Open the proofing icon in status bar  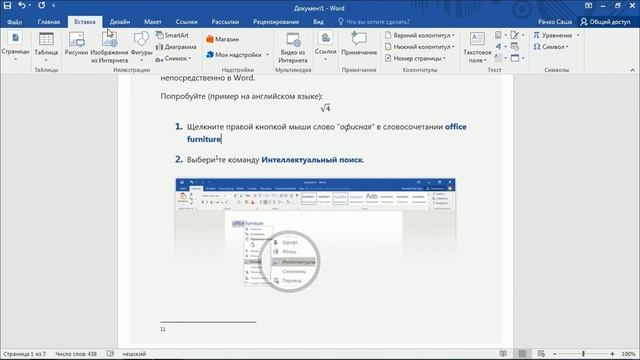pos(110,353)
